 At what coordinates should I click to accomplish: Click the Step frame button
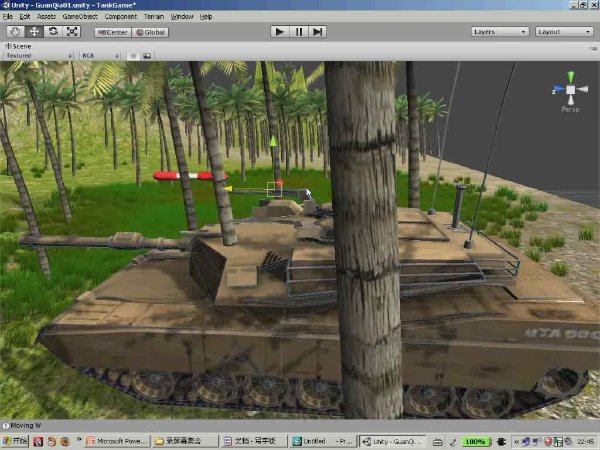[318, 32]
